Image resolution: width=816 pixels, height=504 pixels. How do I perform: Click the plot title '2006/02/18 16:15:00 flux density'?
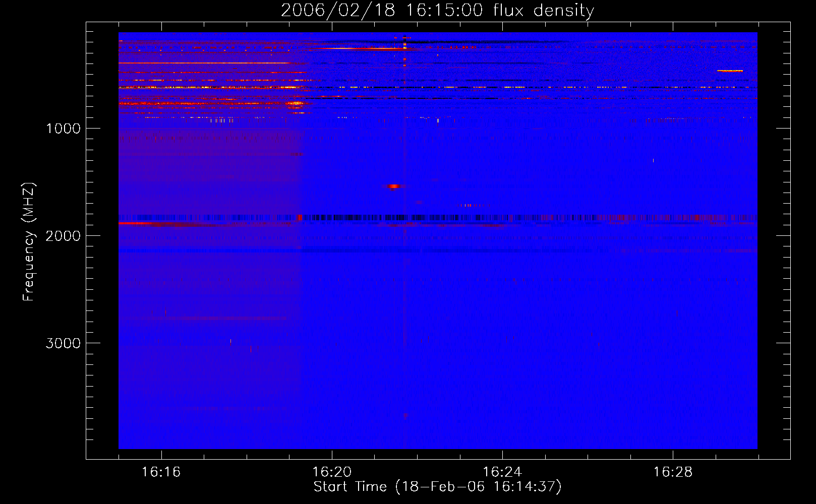coord(437,10)
